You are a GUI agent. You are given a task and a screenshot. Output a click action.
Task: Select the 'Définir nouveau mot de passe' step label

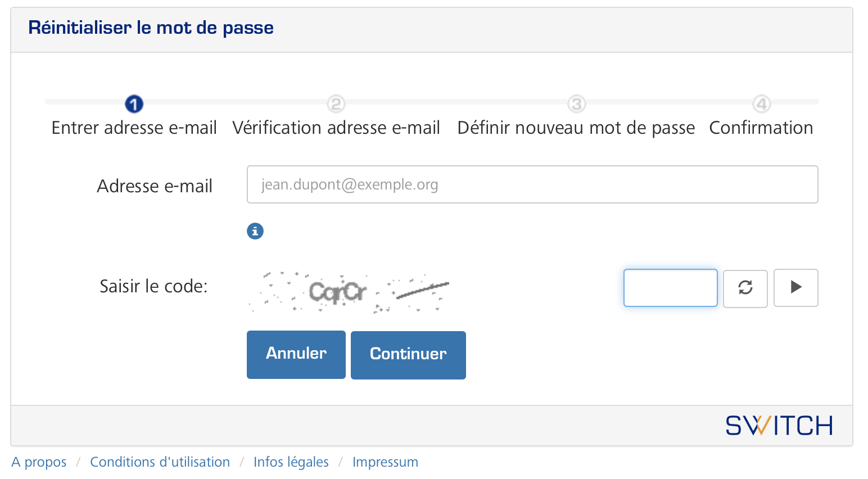[x=576, y=128]
